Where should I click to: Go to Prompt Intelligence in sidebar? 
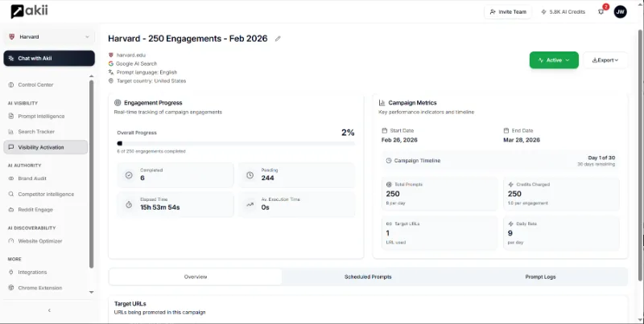(x=41, y=117)
